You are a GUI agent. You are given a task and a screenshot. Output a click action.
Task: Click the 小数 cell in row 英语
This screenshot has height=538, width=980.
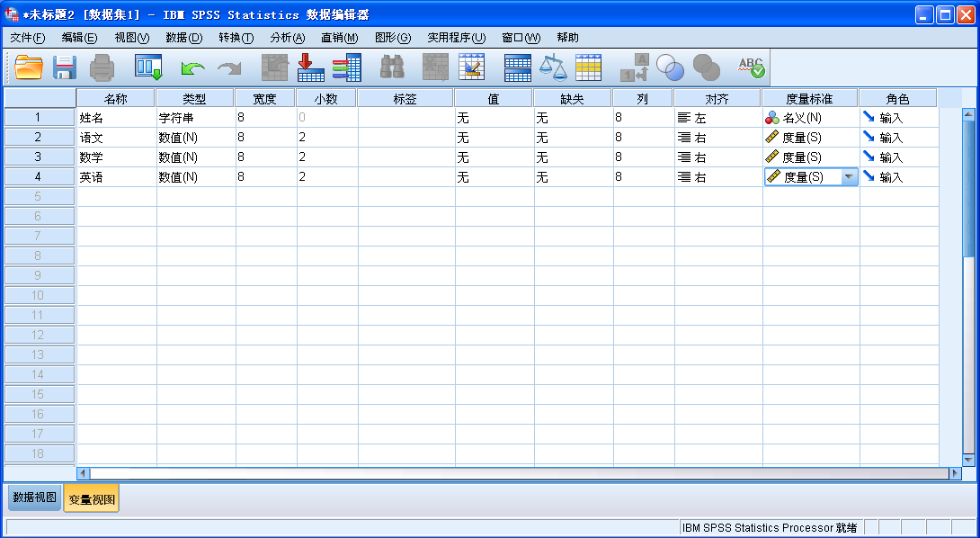pyautogui.click(x=327, y=177)
